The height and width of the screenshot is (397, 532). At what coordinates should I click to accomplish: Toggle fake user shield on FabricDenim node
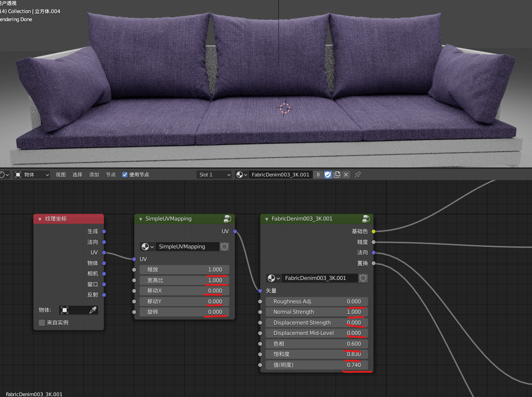click(363, 278)
